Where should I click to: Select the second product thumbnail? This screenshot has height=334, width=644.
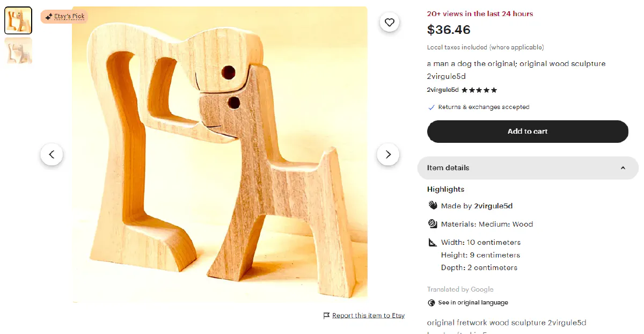(x=18, y=50)
